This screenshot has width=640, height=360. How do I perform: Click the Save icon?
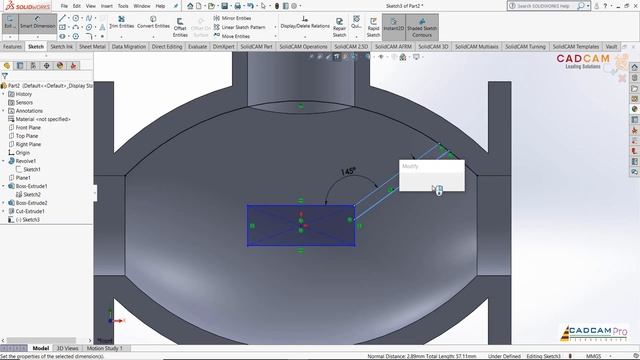pos(224,6)
